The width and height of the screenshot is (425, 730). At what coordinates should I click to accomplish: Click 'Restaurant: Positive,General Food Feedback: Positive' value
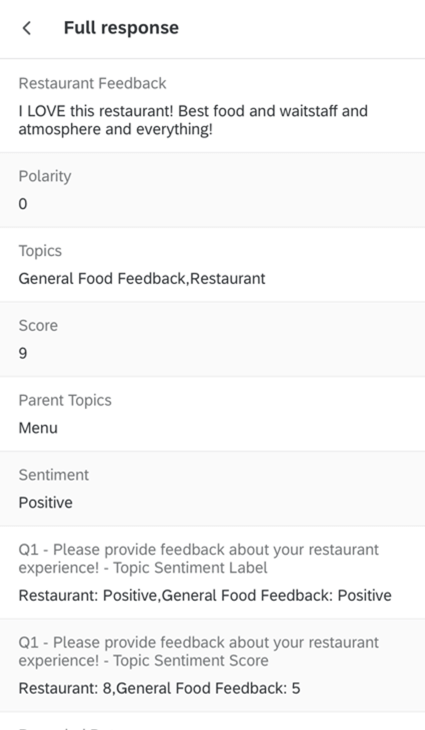point(205,595)
